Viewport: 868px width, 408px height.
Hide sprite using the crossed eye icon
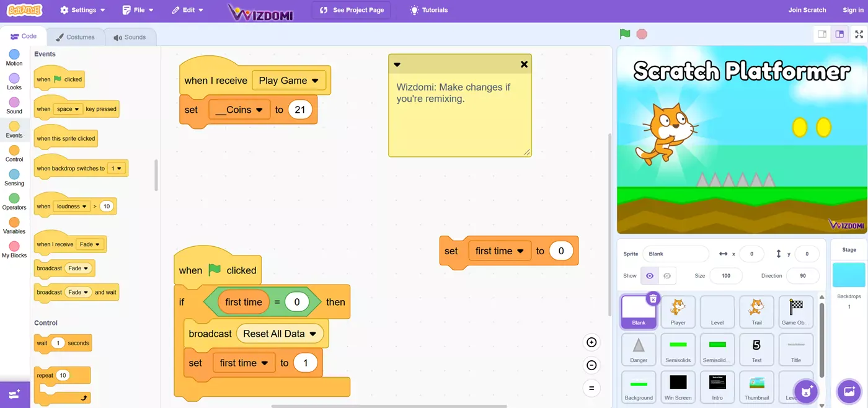pos(667,275)
